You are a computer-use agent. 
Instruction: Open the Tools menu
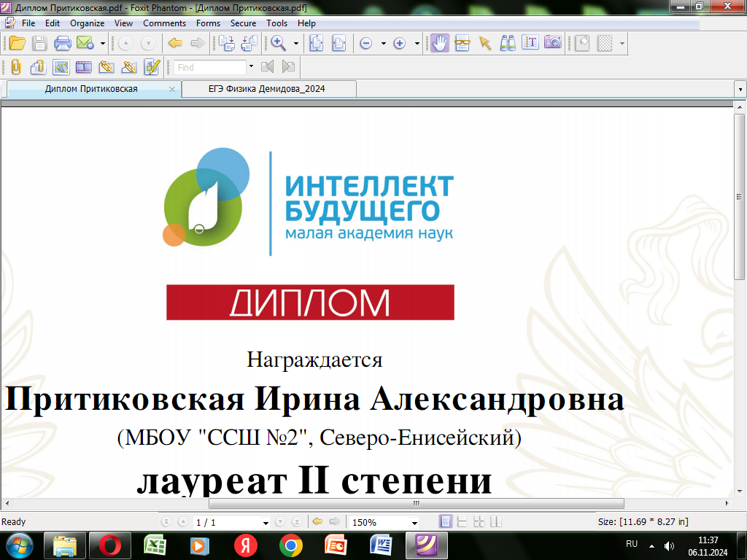click(276, 23)
